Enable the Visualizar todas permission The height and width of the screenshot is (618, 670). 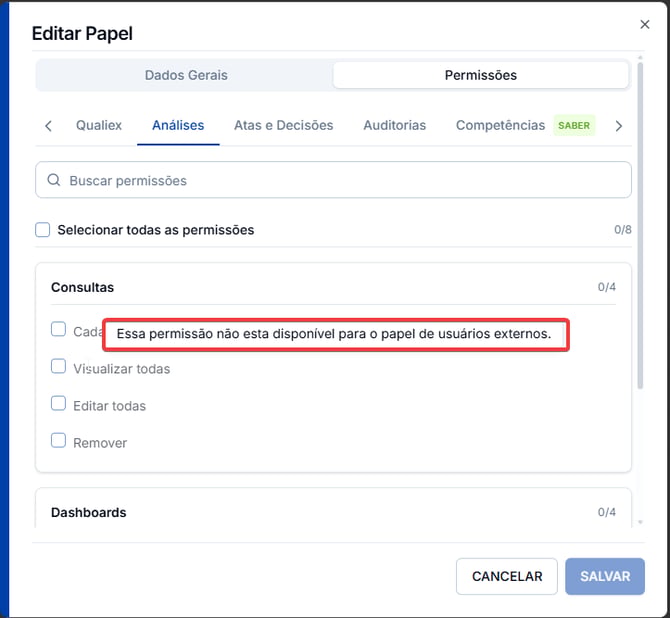click(59, 366)
